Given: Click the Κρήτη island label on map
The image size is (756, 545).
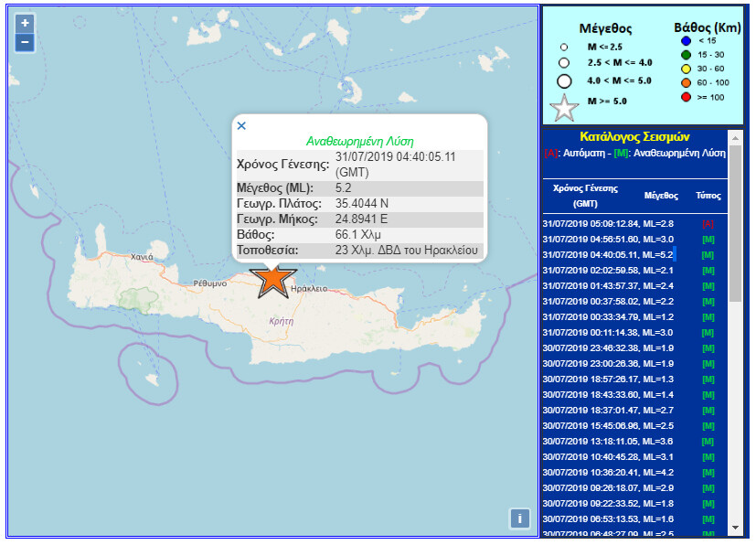Looking at the screenshot, I should 281,321.
